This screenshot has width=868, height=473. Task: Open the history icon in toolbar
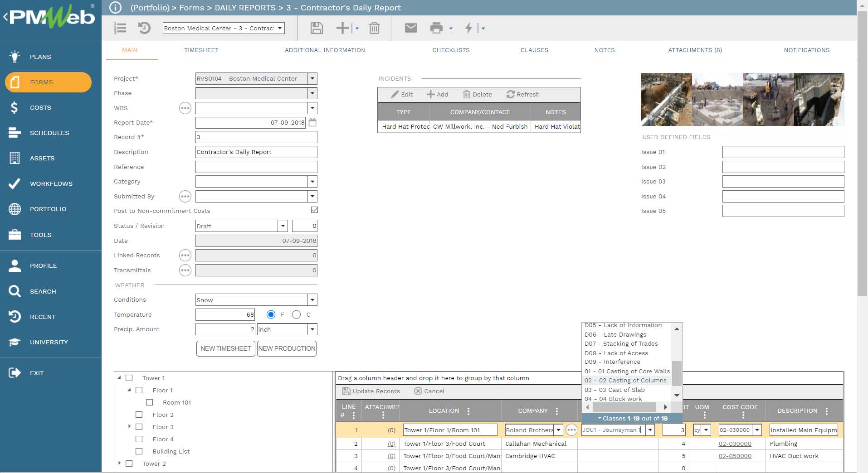144,28
